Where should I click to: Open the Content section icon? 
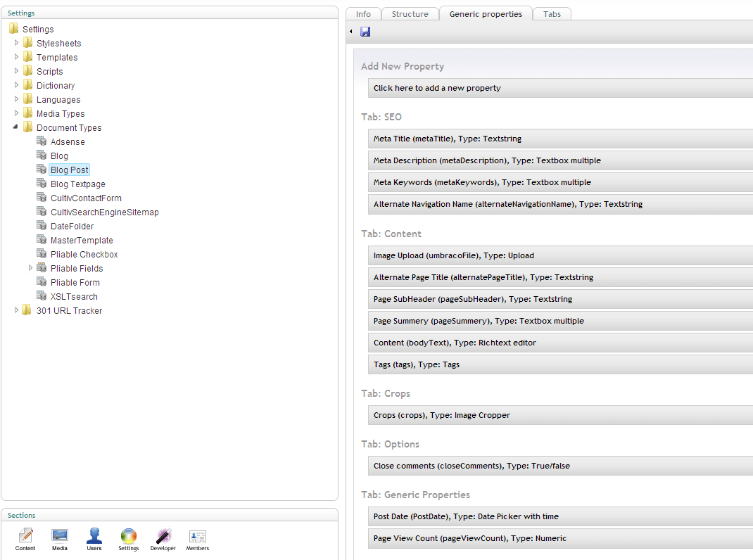[x=25, y=536]
